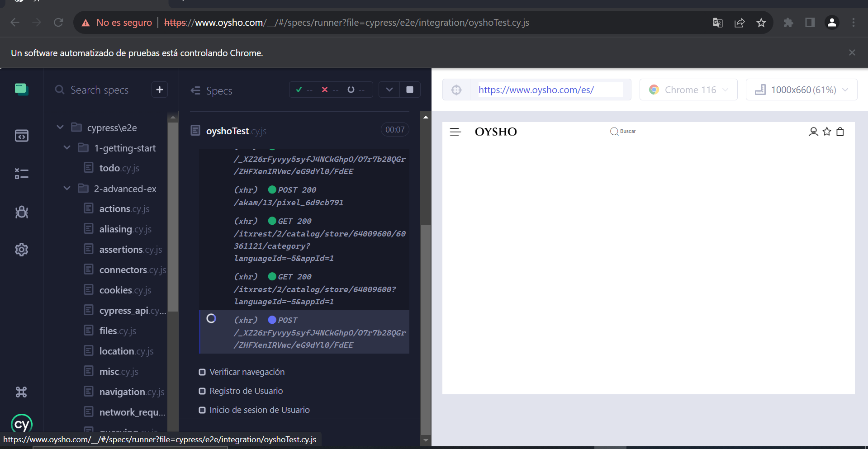The image size is (868, 449).
Task: Click the 00:07 elapsed time badge
Action: tap(395, 130)
